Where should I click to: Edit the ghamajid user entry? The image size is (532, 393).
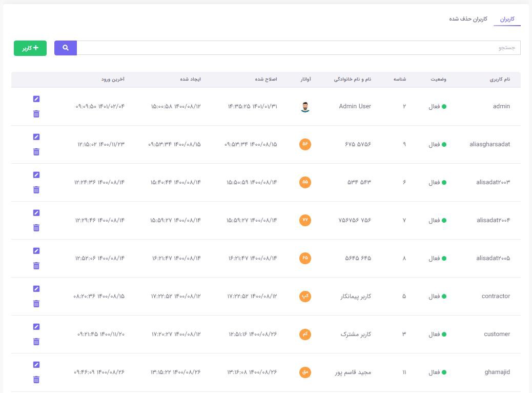click(x=36, y=365)
